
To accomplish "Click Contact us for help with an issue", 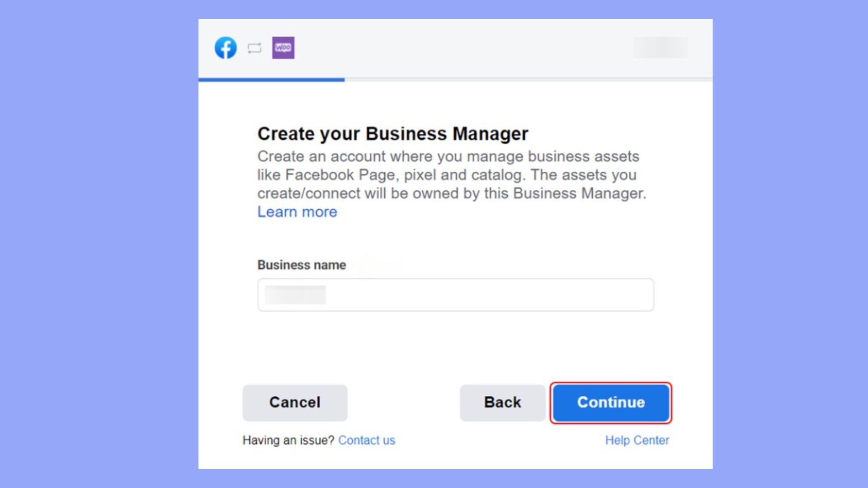I will tap(367, 440).
